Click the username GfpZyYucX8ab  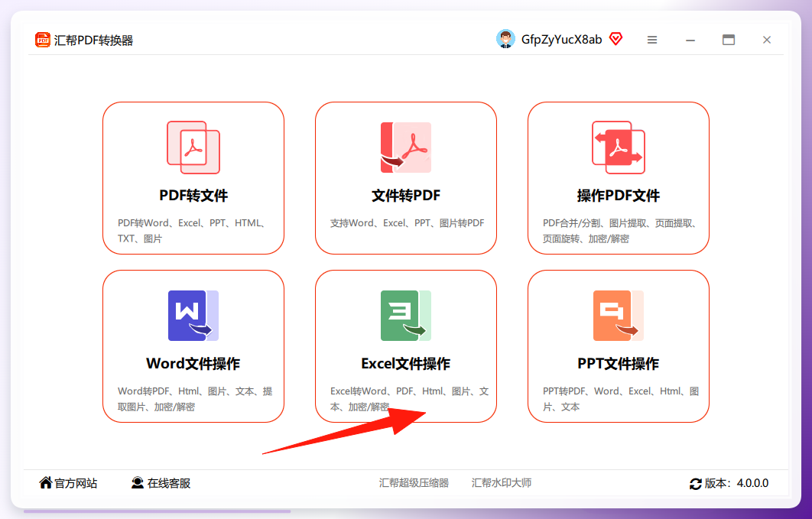pyautogui.click(x=561, y=40)
